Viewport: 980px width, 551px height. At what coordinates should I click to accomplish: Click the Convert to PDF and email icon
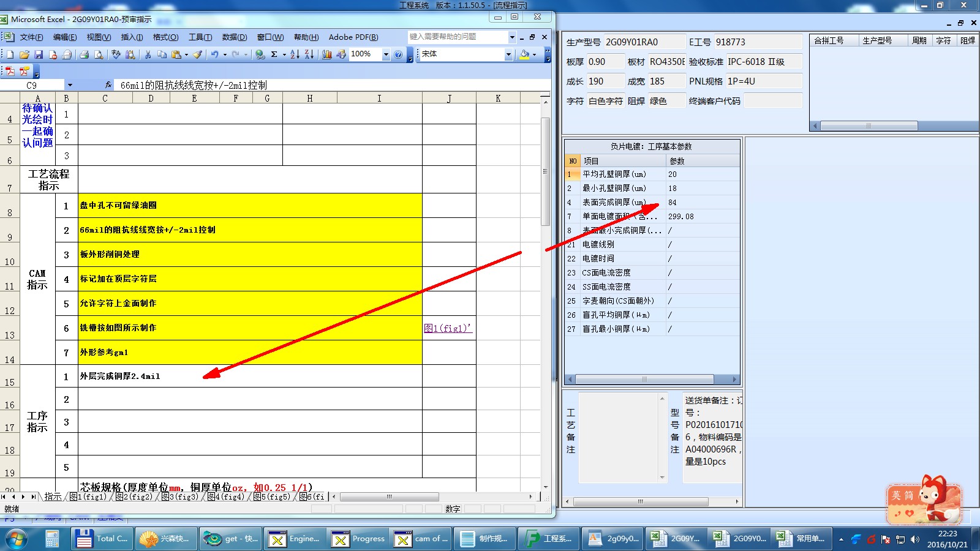[x=24, y=71]
